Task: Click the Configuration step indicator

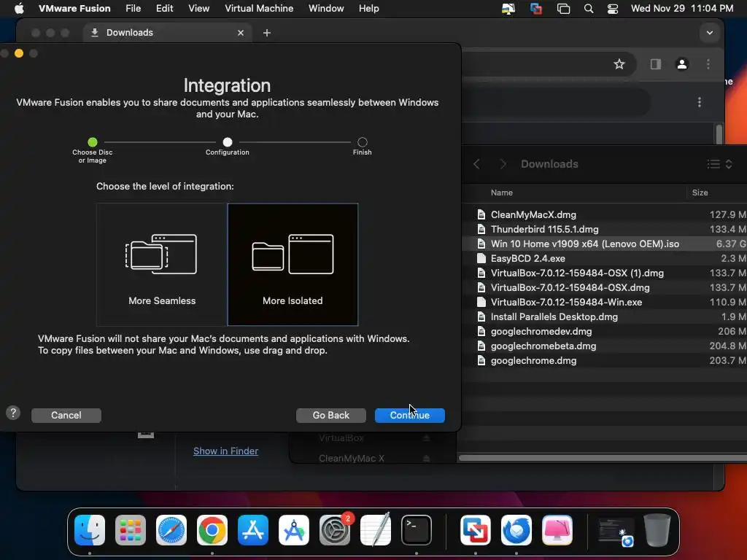Action: (228, 142)
